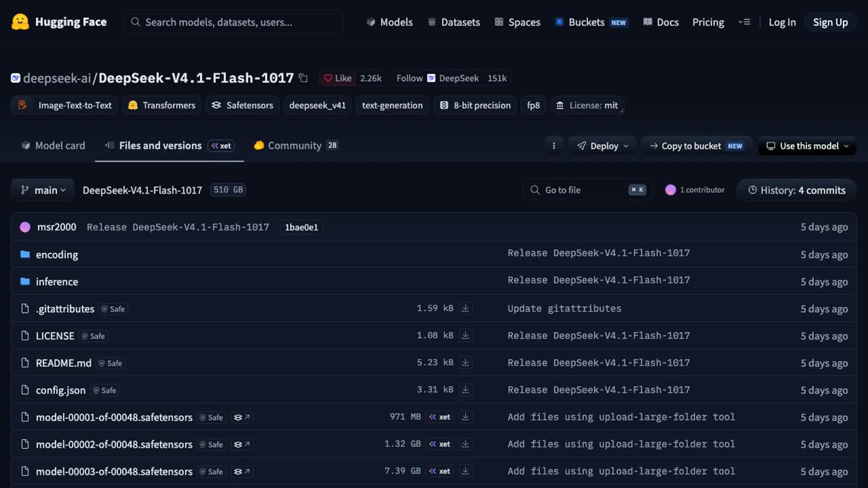Like the model
The width and height of the screenshot is (868, 488).
coord(337,78)
